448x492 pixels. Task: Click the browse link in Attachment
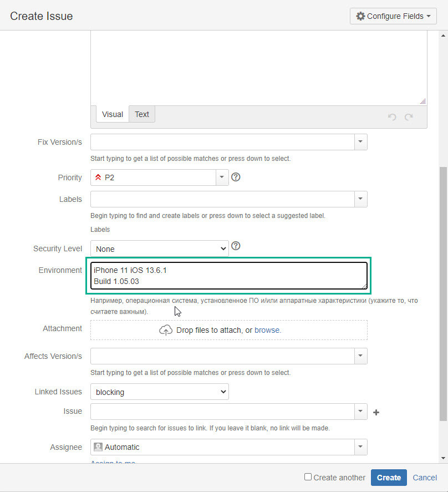267,330
